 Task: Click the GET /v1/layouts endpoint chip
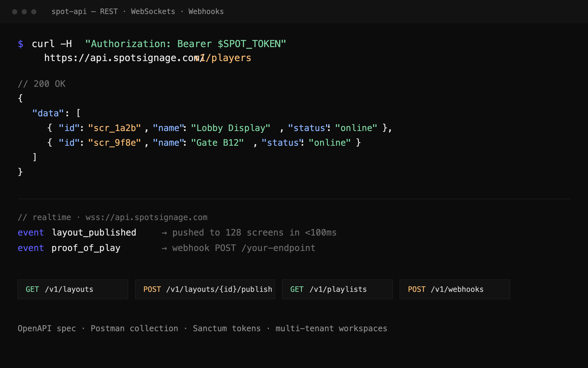(73, 289)
